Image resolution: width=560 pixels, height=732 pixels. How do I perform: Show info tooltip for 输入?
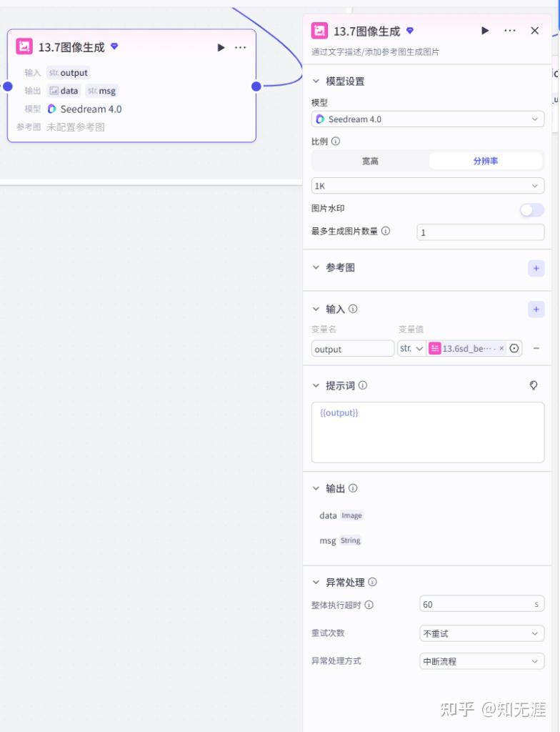click(x=353, y=309)
